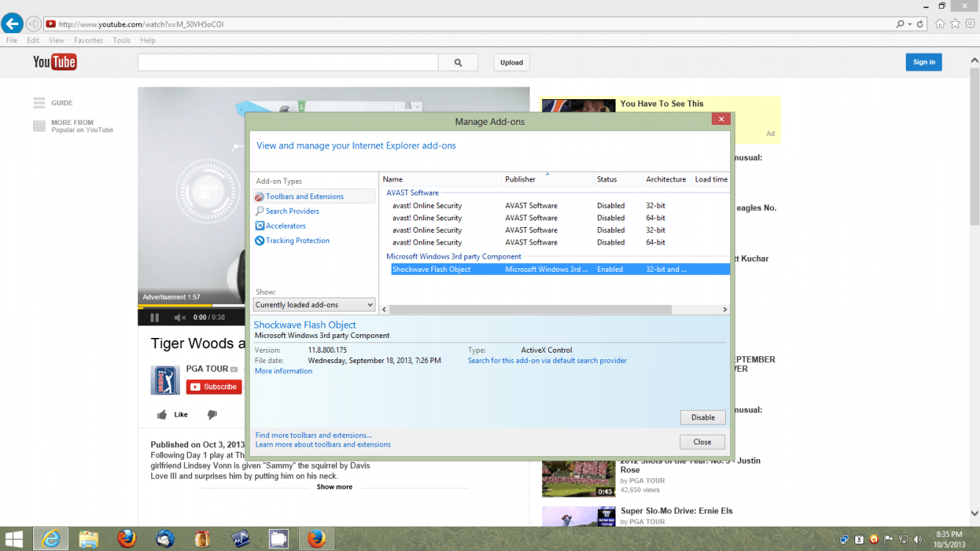This screenshot has height=551, width=980.
Task: Open the address bar dropdown arrow
Action: 909,24
